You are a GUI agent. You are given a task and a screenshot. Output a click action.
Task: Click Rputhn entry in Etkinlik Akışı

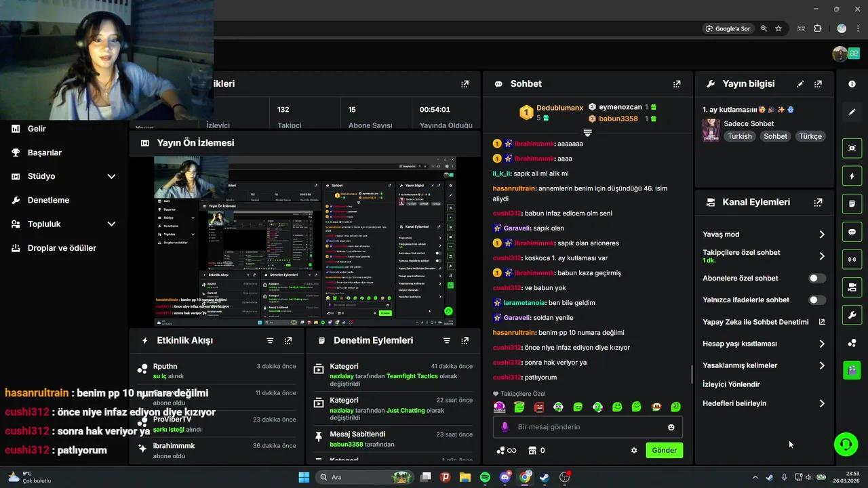(x=216, y=371)
